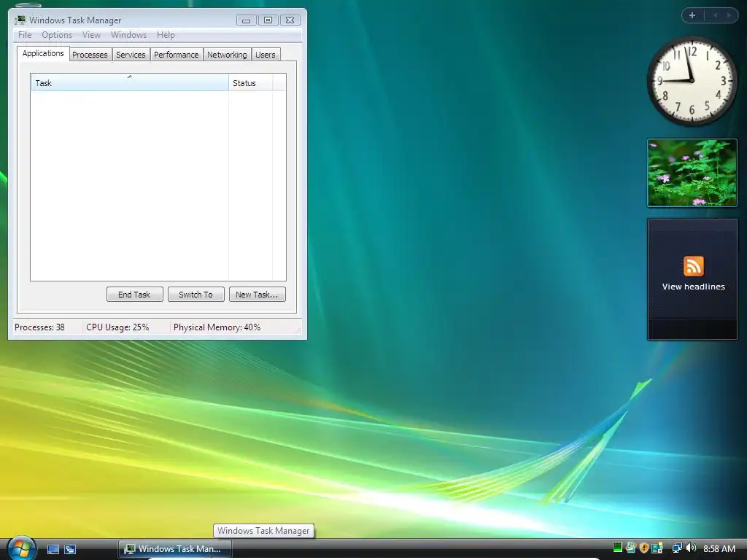The image size is (747, 560).
Task: Click Task Manager CPU meter tray icon
Action: click(x=618, y=548)
